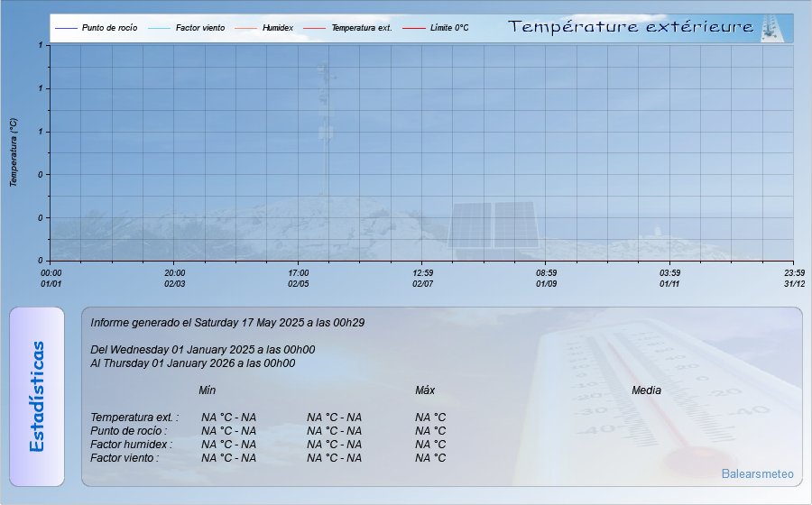Click the Límite 0°C legend entry

coord(436,28)
